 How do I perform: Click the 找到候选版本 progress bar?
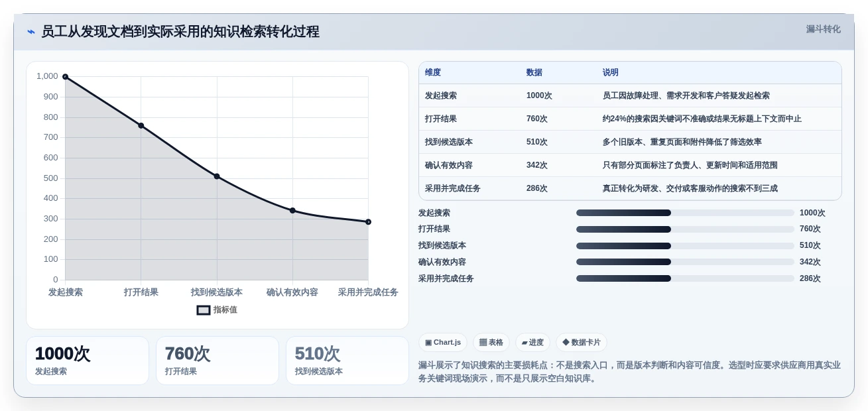coord(685,246)
